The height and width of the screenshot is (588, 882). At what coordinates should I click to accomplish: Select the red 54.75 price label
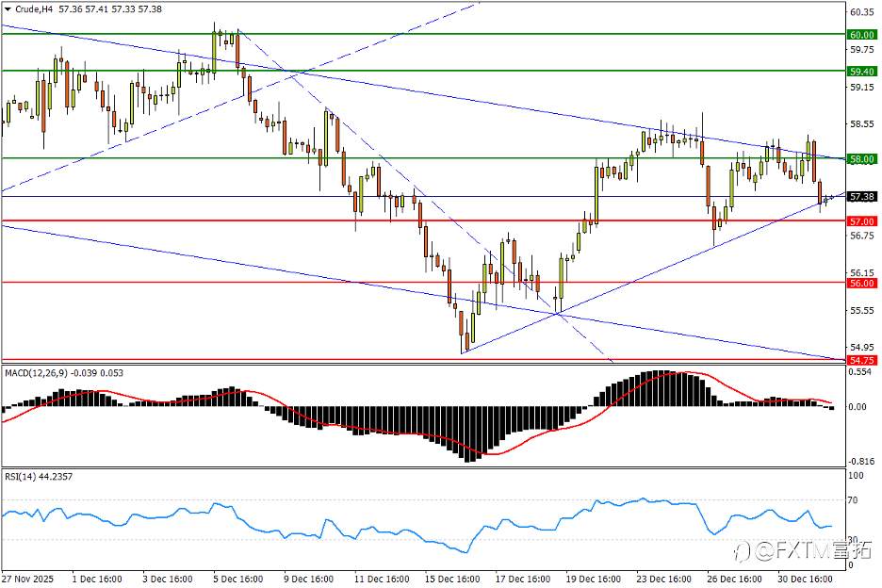[862, 360]
